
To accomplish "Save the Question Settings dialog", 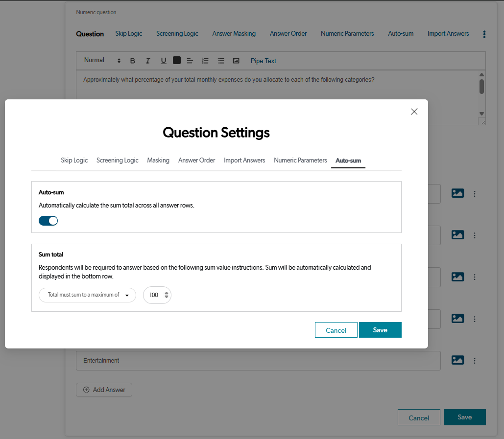I will pos(380,330).
